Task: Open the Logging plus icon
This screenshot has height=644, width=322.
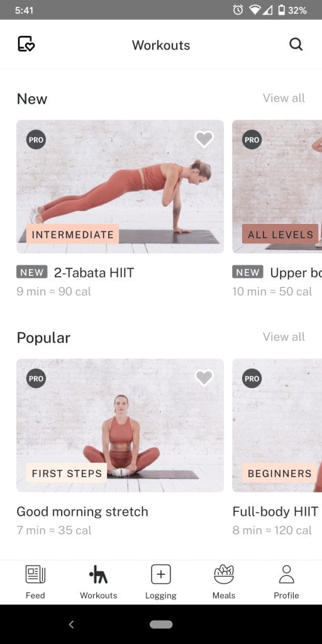Action: click(x=161, y=574)
